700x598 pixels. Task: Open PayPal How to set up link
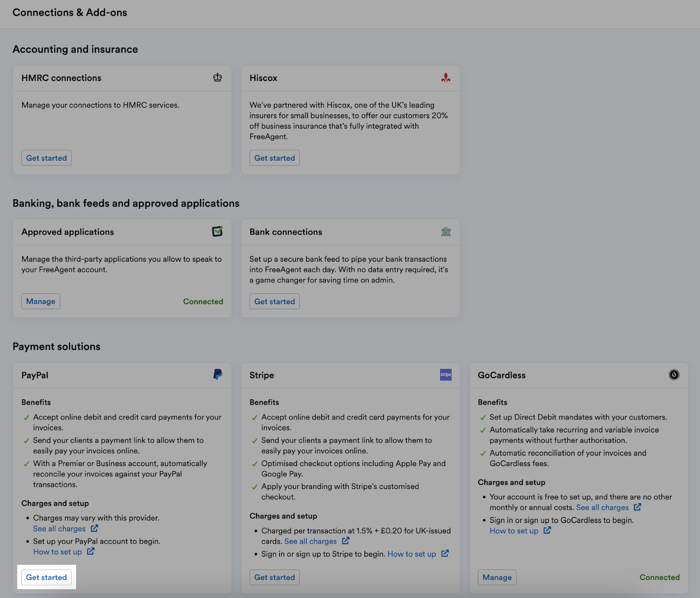click(x=57, y=552)
